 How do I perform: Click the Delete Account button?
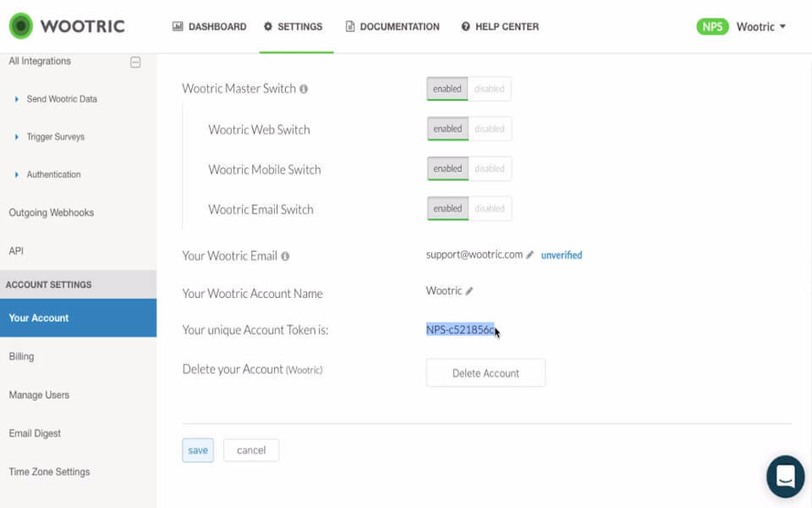[486, 373]
